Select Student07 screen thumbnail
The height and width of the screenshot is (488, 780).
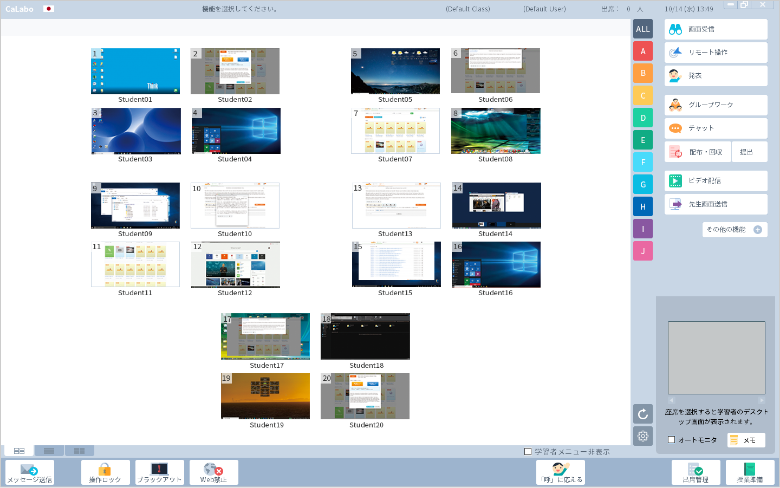pyautogui.click(x=395, y=131)
